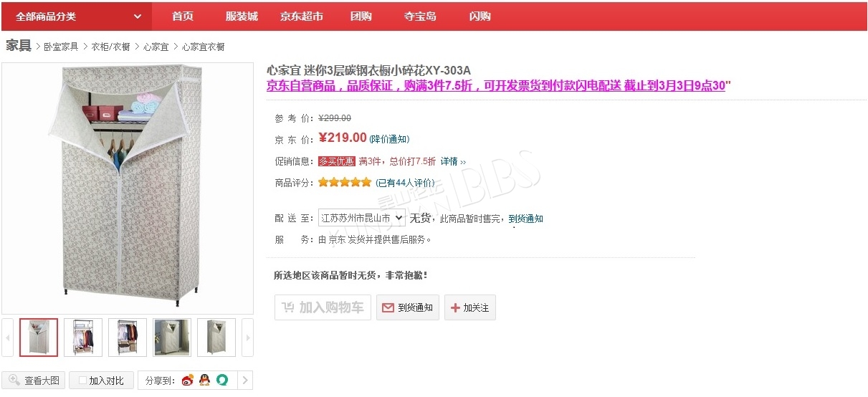Viewport: 868px width, 397px height.
Task: Click the struck-through reference price ¥299.00
Action: pyautogui.click(x=335, y=118)
